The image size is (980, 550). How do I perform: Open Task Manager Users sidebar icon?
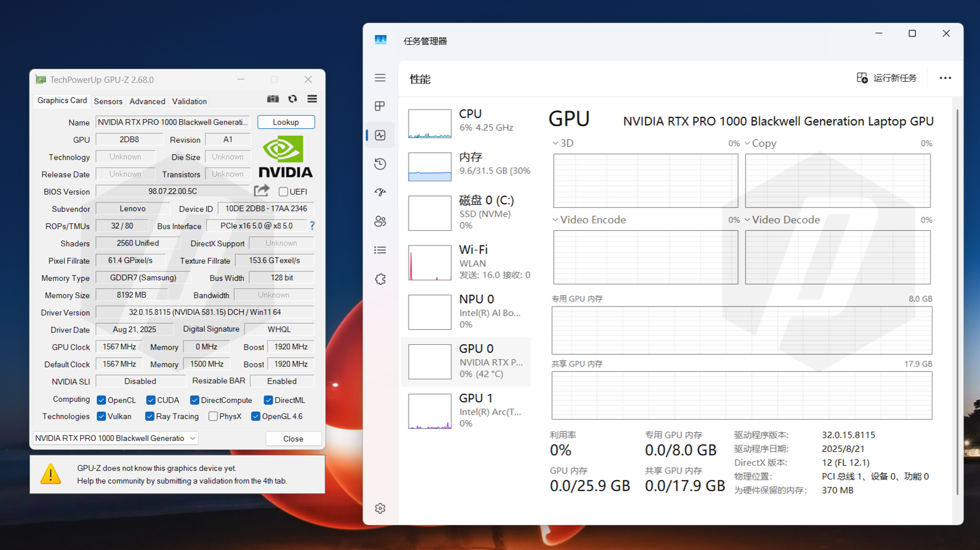(x=380, y=221)
